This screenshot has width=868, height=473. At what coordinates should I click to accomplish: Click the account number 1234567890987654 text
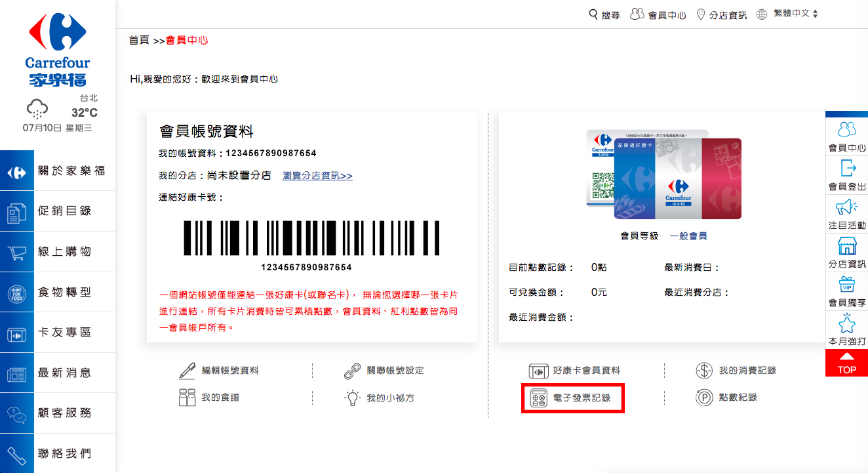(x=271, y=154)
